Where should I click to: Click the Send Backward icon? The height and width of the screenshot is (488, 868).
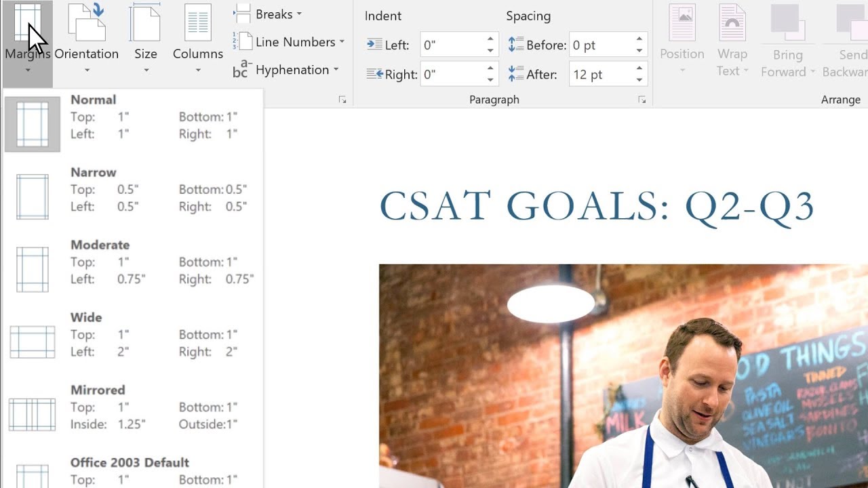[852, 22]
